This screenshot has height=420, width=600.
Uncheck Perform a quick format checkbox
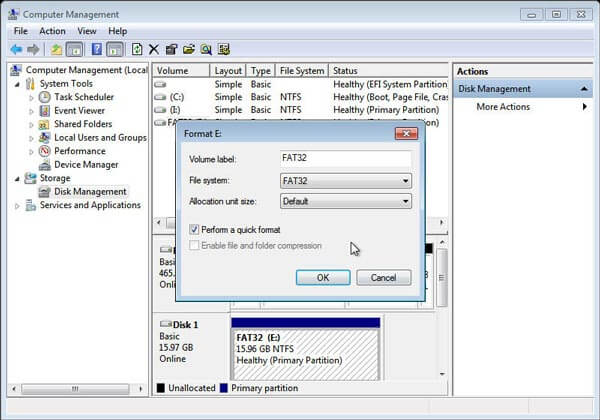point(194,230)
